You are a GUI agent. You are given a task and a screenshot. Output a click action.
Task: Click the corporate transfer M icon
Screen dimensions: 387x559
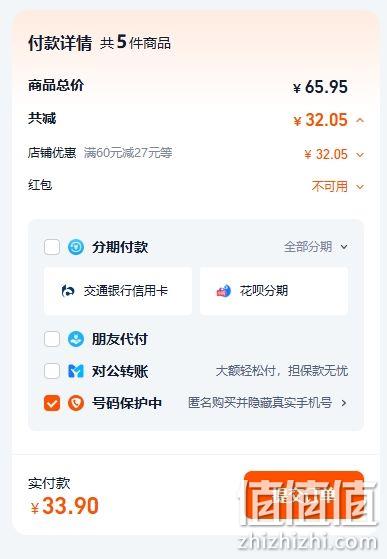pos(76,371)
